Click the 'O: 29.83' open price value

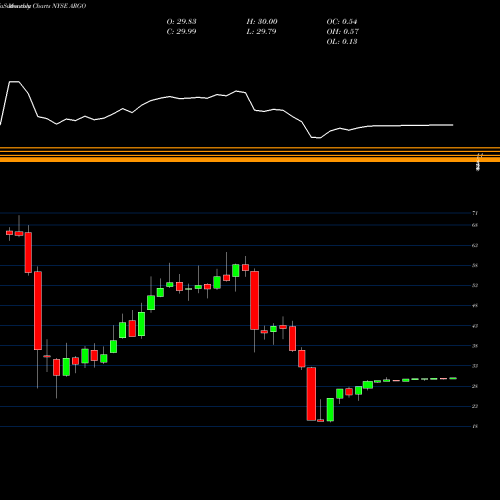coord(181,22)
